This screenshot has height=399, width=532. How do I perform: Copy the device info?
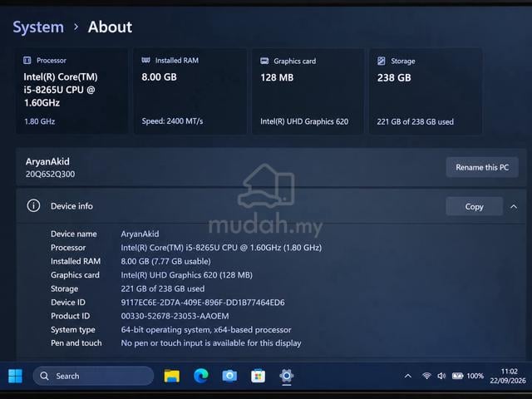click(x=474, y=207)
